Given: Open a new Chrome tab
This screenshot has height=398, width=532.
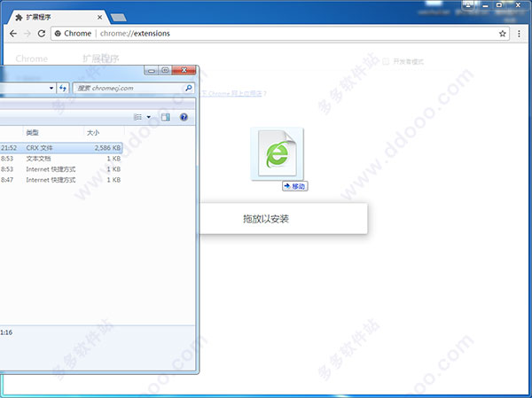Looking at the screenshot, I should 119,17.
